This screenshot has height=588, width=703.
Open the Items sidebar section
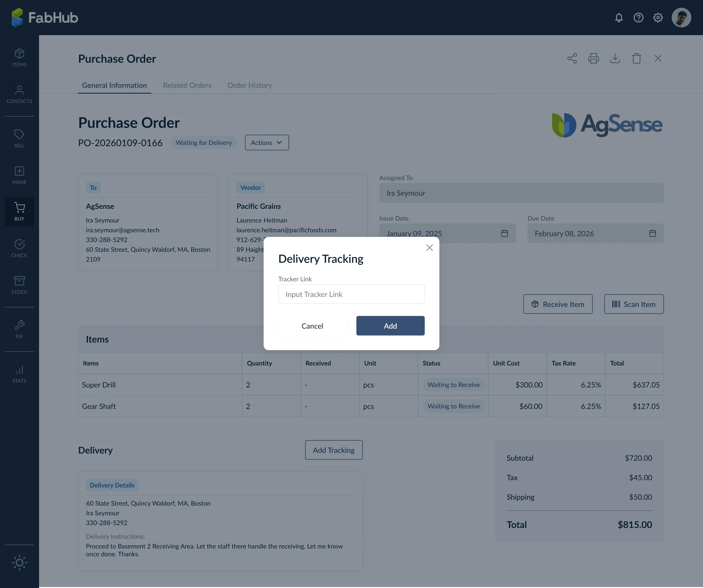pos(20,58)
